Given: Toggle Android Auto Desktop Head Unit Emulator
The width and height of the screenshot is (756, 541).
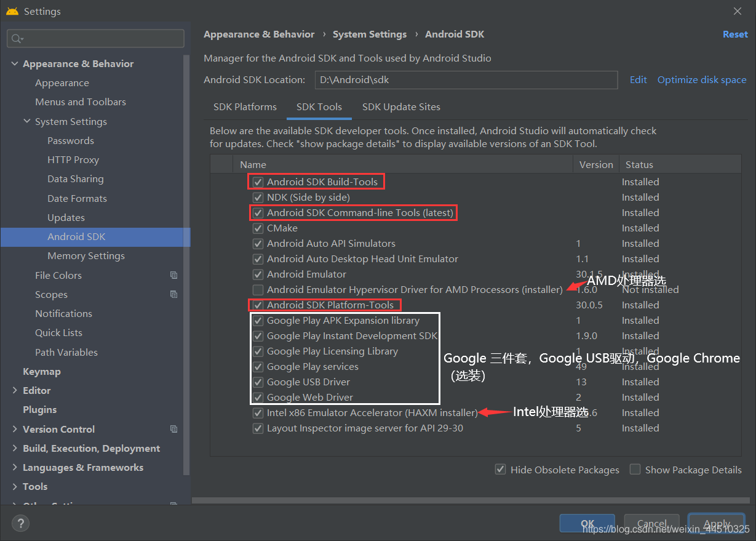Looking at the screenshot, I should [258, 259].
